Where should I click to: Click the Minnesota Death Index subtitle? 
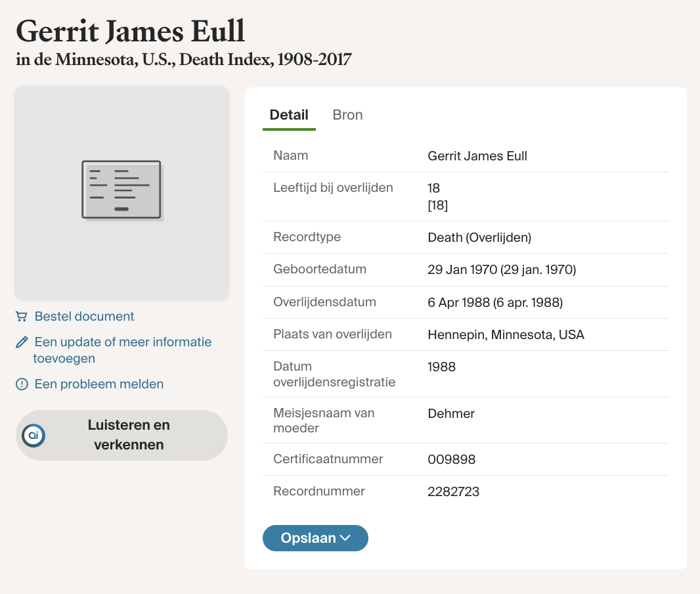pyautogui.click(x=184, y=60)
